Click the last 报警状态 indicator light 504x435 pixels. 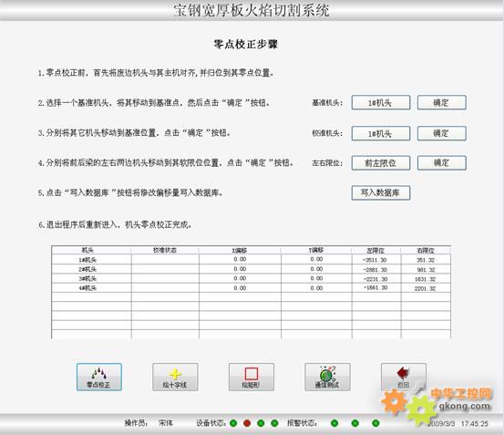375,423
